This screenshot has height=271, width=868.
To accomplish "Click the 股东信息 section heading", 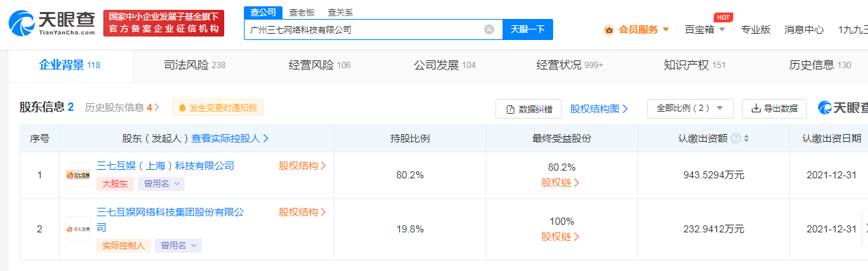I will pos(46,107).
